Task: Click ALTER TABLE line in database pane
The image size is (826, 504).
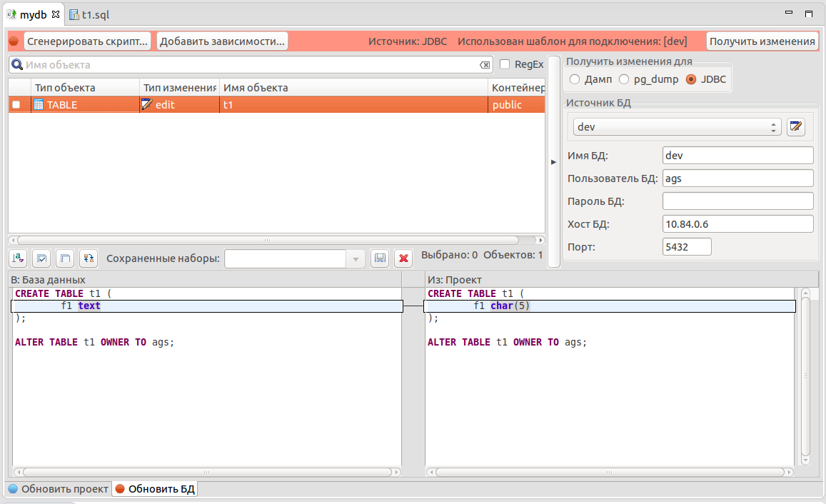Action: point(94,343)
